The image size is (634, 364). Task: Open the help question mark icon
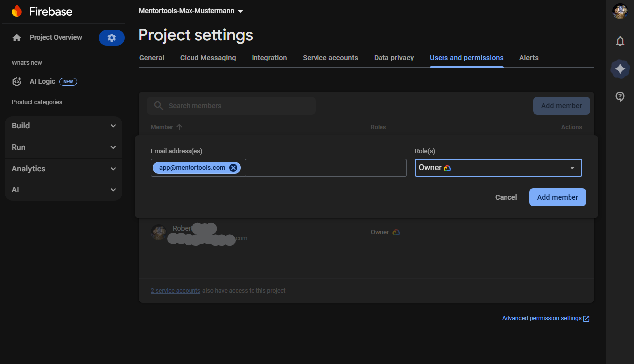(620, 96)
